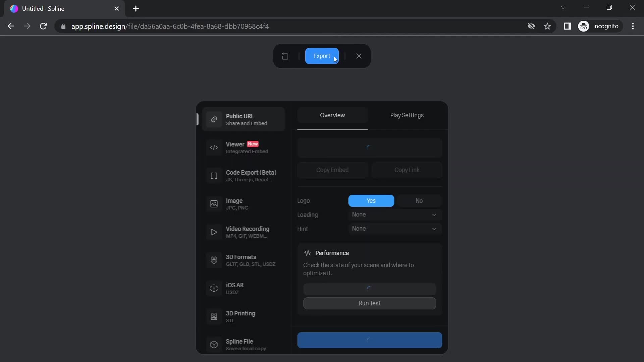
Task: Click Copy Embed button
Action: point(332,170)
